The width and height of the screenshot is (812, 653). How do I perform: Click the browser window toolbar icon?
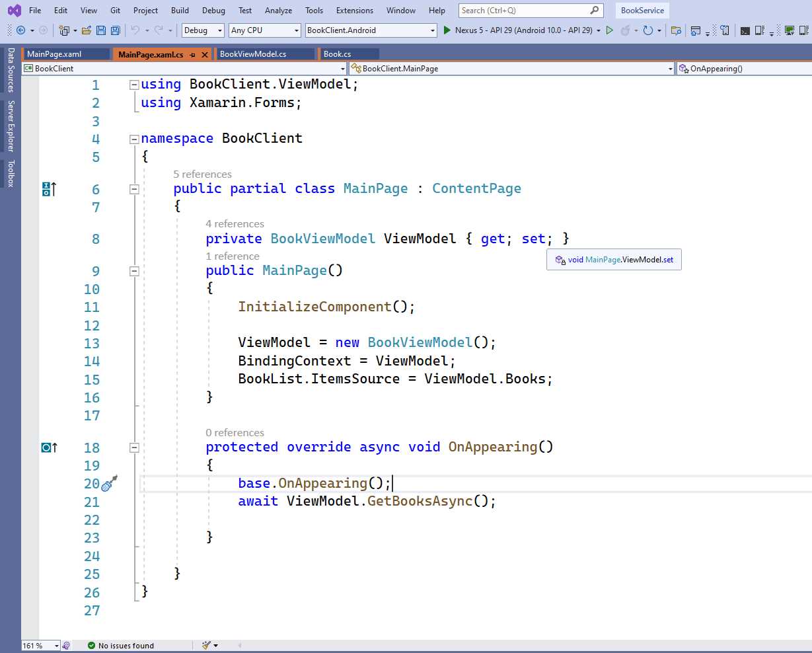tap(696, 30)
